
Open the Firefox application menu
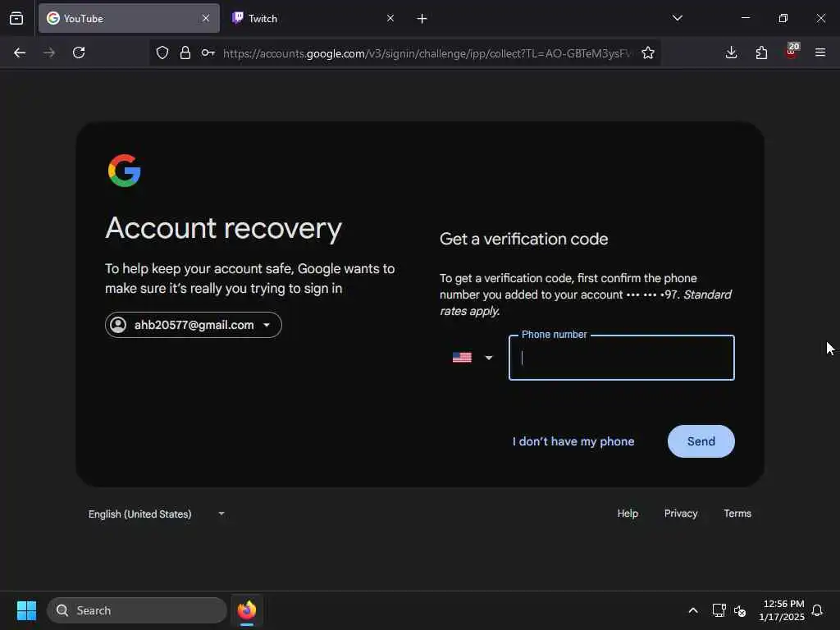[820, 52]
